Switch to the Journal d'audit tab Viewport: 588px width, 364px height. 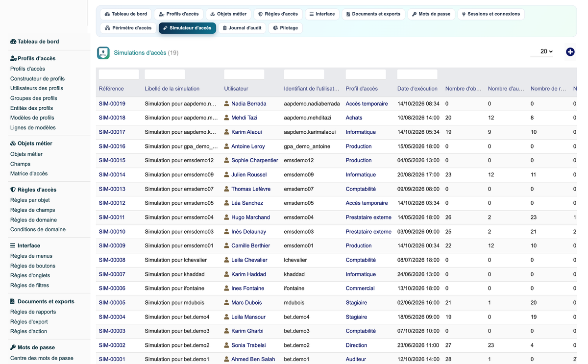pyautogui.click(x=242, y=28)
